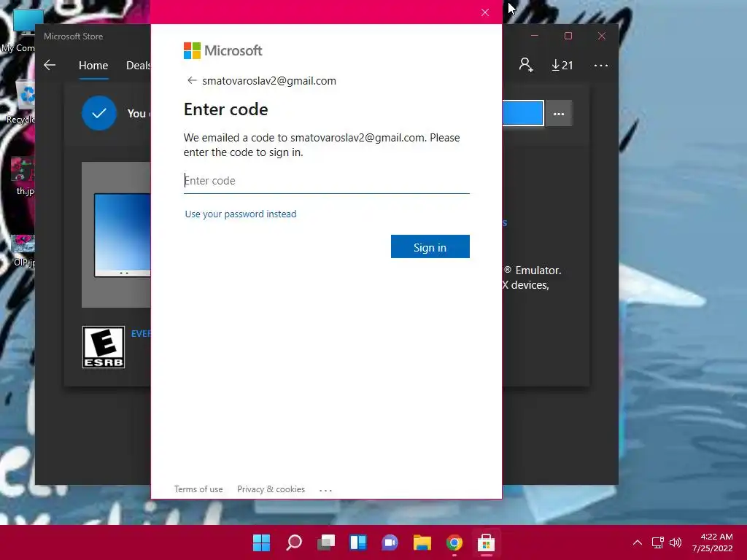Click the ESRB Everyone rating badge
Screen dimensions: 747x560
104,347
